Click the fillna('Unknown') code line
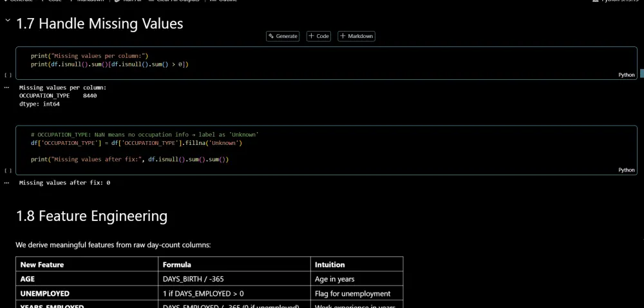This screenshot has width=644, height=308. click(137, 143)
